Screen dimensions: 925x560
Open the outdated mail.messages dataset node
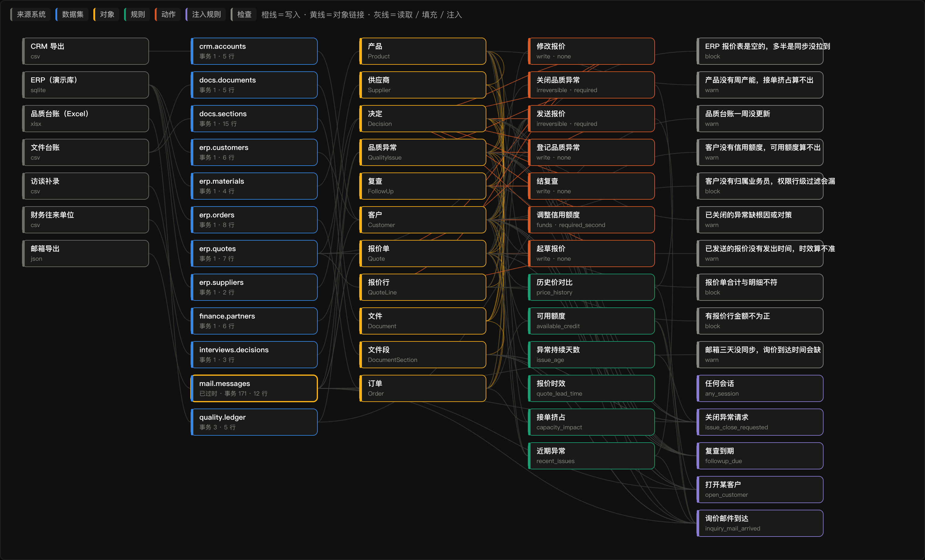[254, 388]
